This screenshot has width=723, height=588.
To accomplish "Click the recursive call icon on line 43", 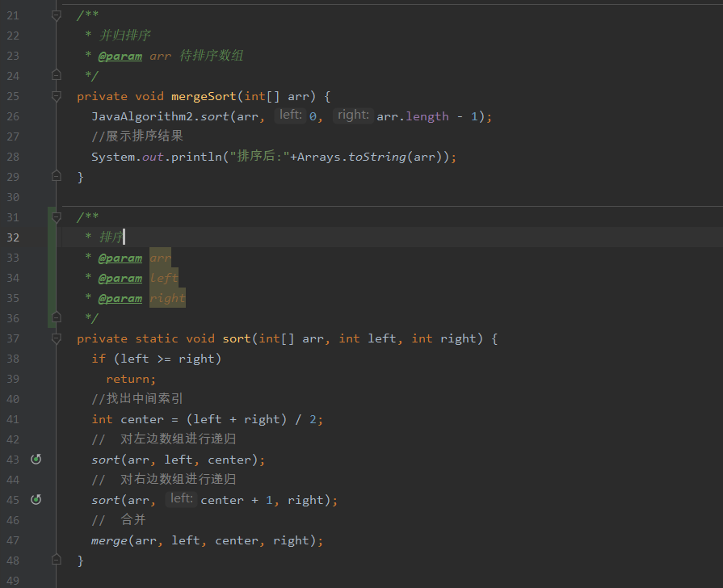I will pyautogui.click(x=36, y=459).
